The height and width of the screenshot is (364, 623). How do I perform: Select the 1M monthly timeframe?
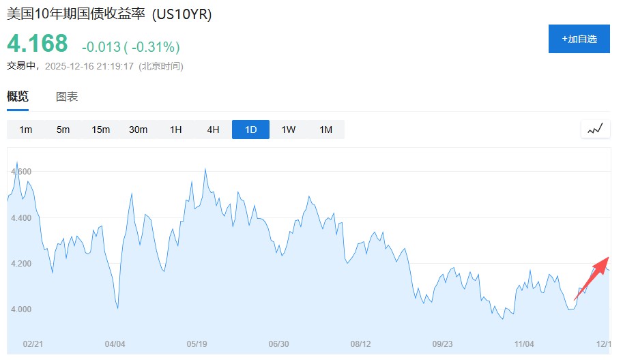[x=326, y=130]
